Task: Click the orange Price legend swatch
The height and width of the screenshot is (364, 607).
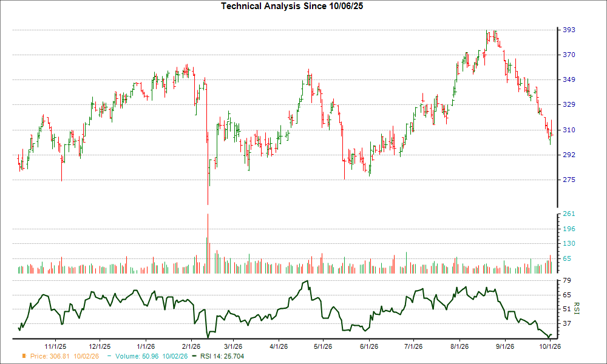Action: [x=24, y=356]
